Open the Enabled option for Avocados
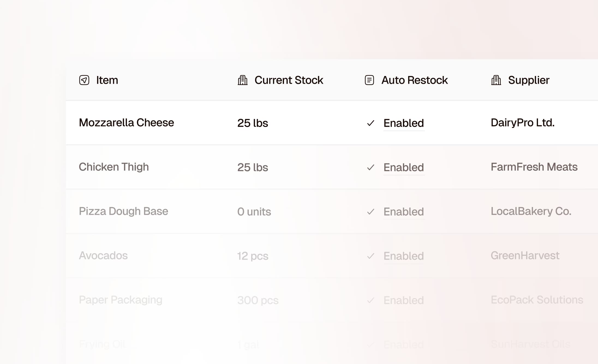598x364 pixels. point(403,256)
